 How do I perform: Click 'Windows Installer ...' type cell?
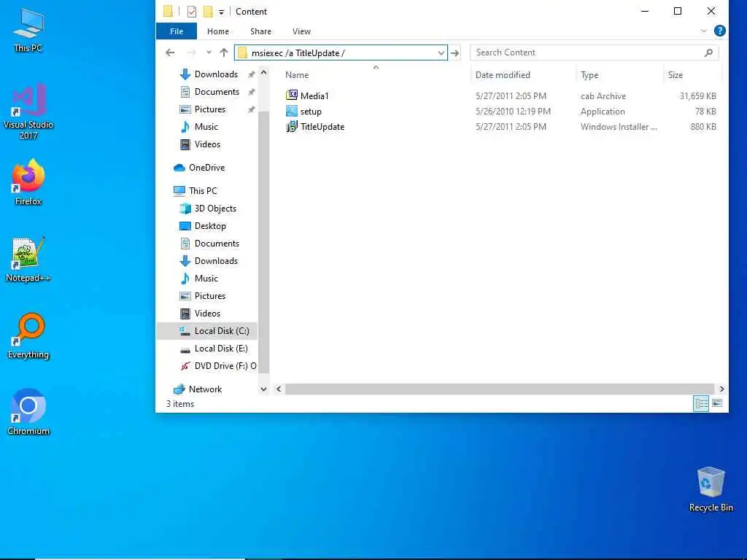pyautogui.click(x=619, y=127)
